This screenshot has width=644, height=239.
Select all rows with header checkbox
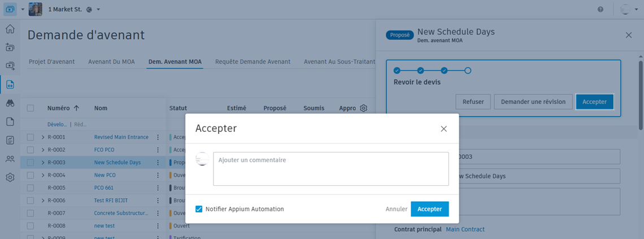pos(31,108)
